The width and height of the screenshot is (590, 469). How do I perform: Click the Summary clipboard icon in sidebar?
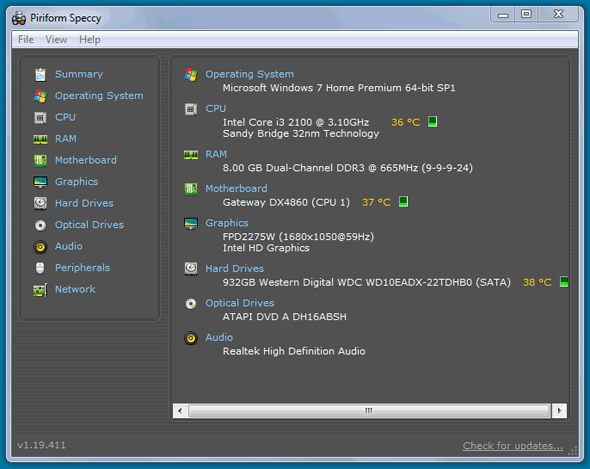[x=40, y=75]
